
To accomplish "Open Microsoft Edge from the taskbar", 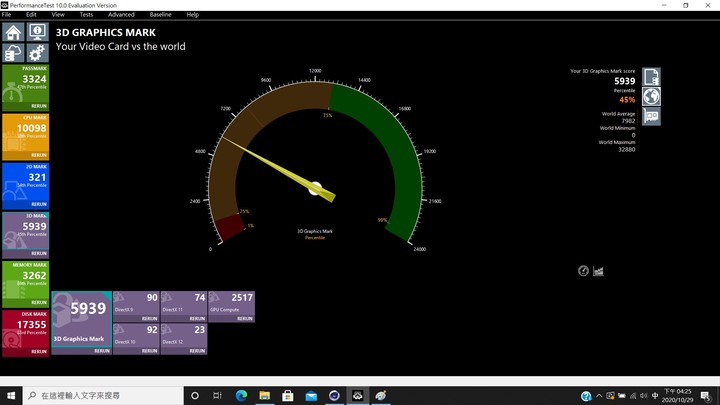I will click(242, 395).
